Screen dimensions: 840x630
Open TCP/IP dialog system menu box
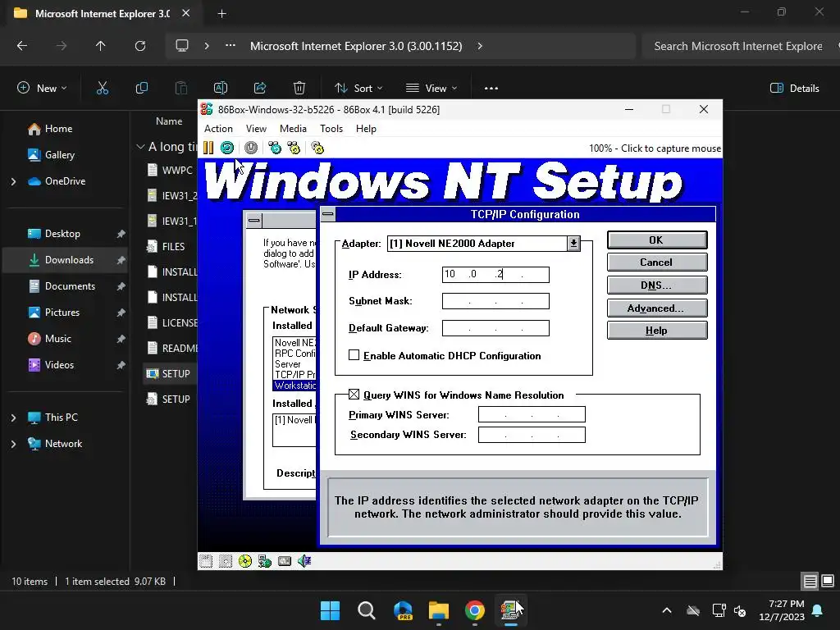coord(328,214)
